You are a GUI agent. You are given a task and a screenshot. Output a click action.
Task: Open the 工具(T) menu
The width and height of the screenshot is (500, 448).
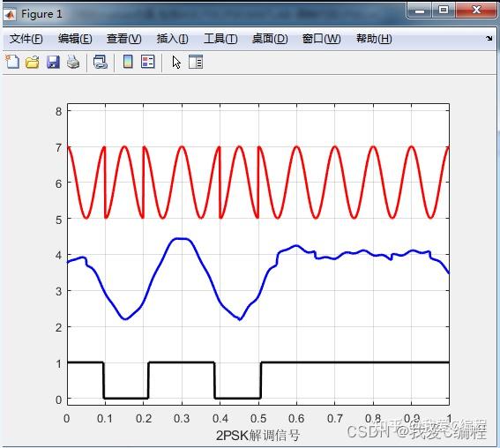coord(220,39)
